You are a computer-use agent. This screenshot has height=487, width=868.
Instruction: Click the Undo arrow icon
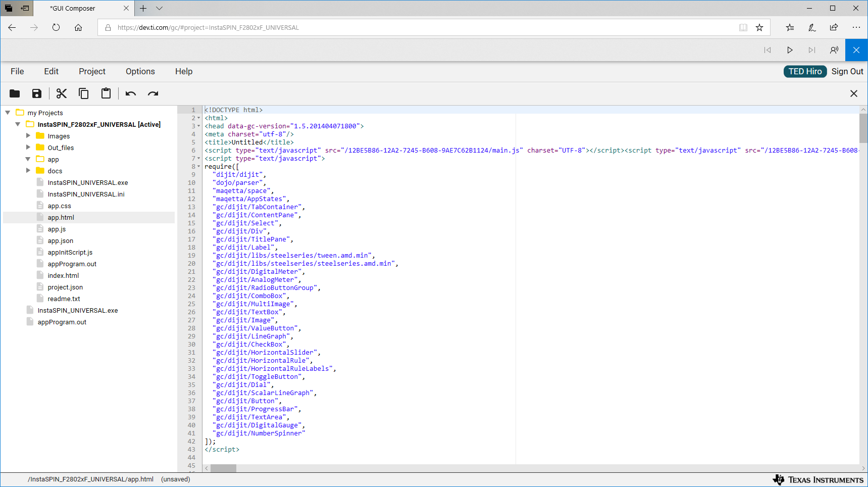[131, 93]
